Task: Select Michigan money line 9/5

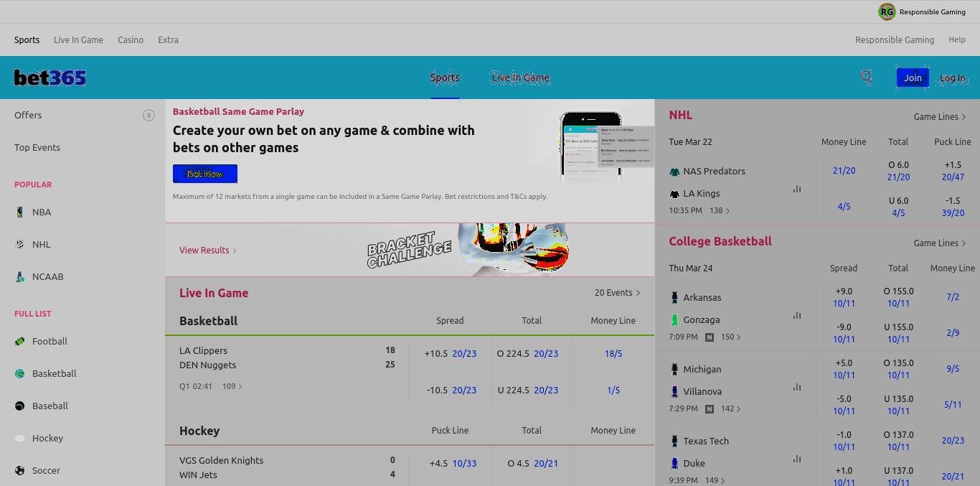Action: point(953,368)
